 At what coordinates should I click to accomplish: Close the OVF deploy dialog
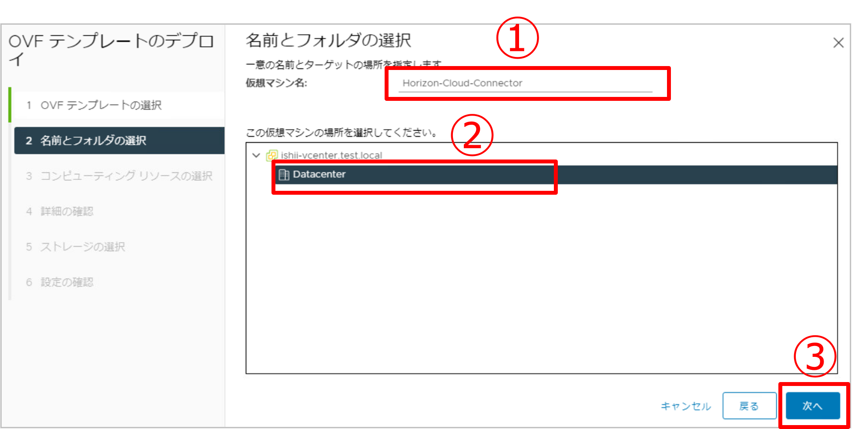point(838,43)
